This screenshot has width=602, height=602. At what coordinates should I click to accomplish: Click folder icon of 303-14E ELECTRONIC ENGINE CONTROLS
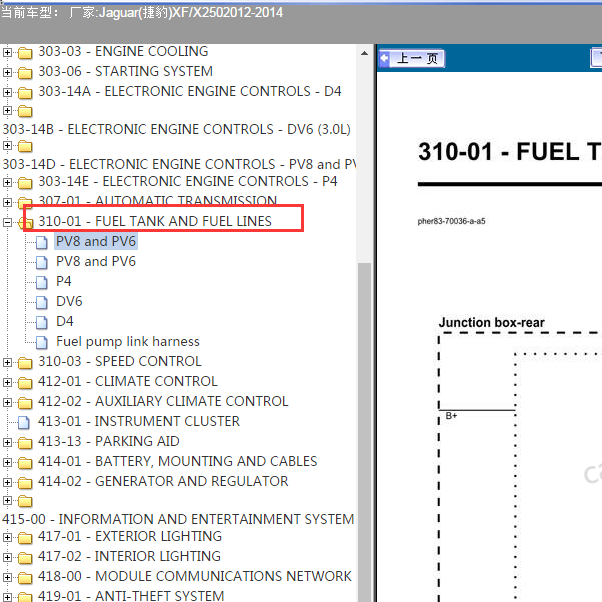point(25,183)
